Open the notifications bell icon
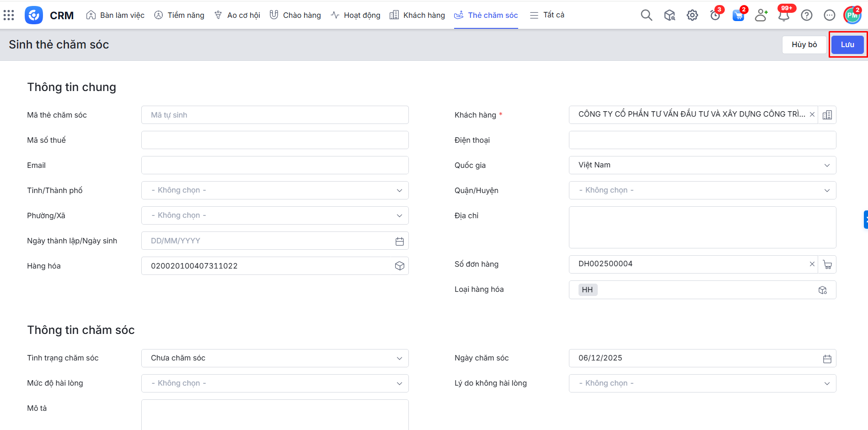The height and width of the screenshot is (430, 868). click(x=783, y=16)
